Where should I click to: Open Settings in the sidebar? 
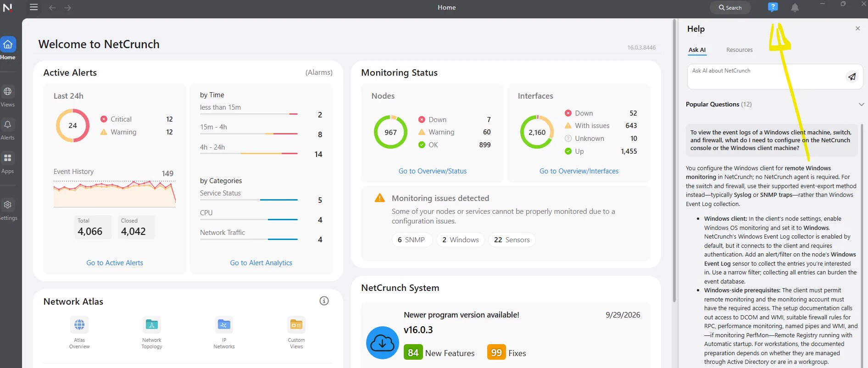8,210
